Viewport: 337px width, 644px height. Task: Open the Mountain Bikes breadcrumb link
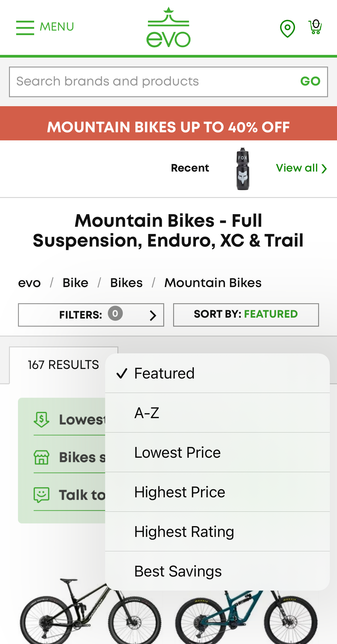pos(212,283)
